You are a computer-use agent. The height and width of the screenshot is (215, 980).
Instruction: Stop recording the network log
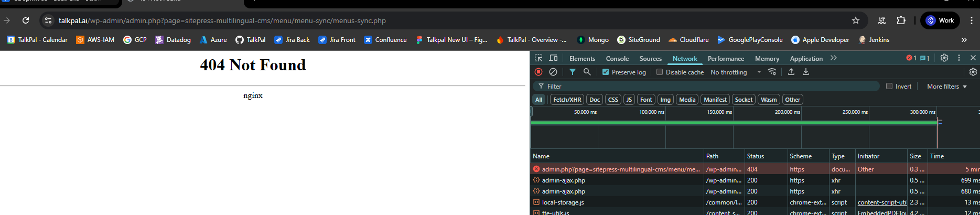click(x=539, y=72)
